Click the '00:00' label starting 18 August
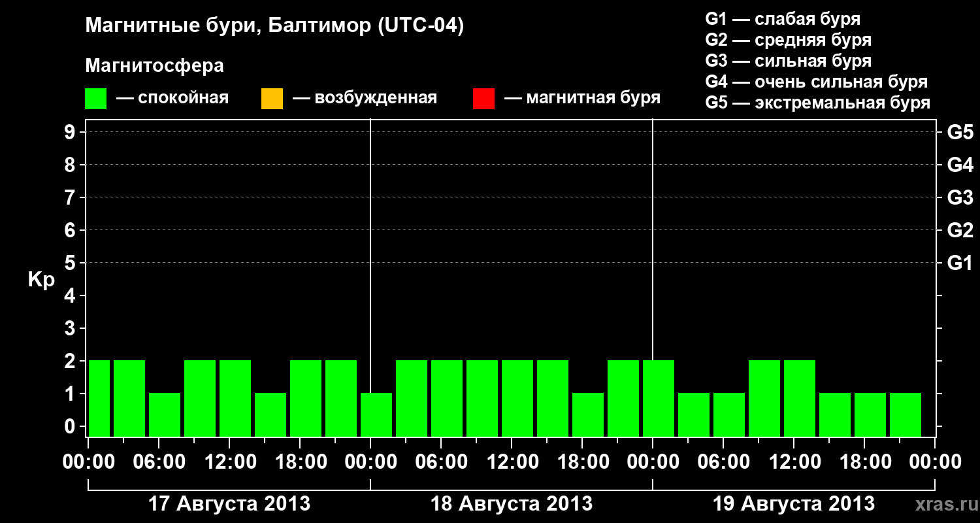The image size is (980, 523). coord(370,462)
